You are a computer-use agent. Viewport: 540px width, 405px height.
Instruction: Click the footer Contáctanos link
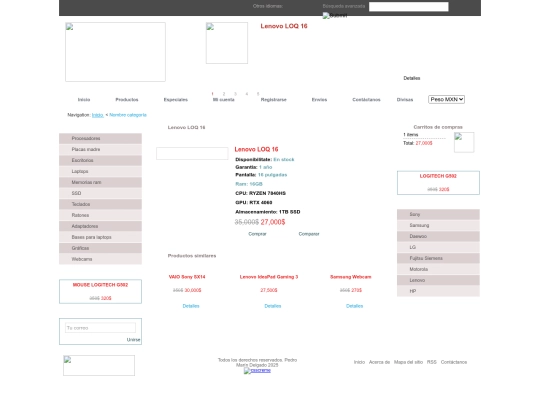click(454, 362)
